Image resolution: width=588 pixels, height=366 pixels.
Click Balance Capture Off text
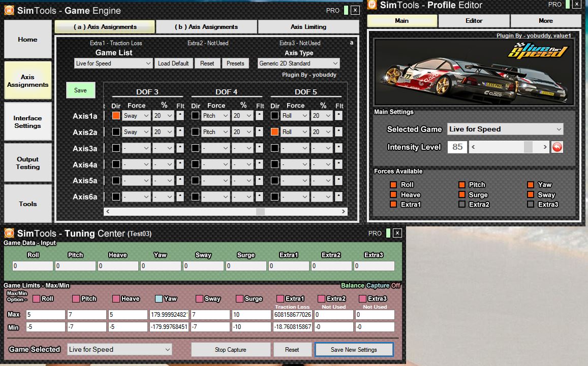(370, 285)
